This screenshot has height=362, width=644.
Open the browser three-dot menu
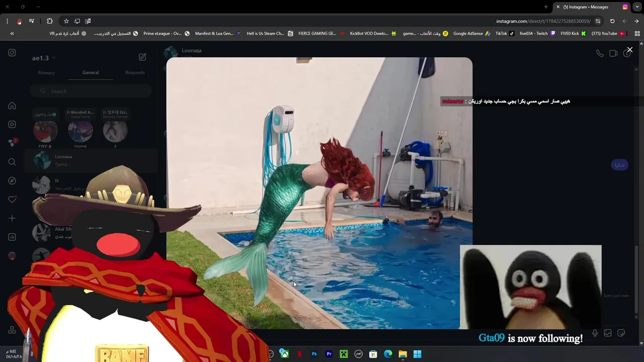coord(7,21)
